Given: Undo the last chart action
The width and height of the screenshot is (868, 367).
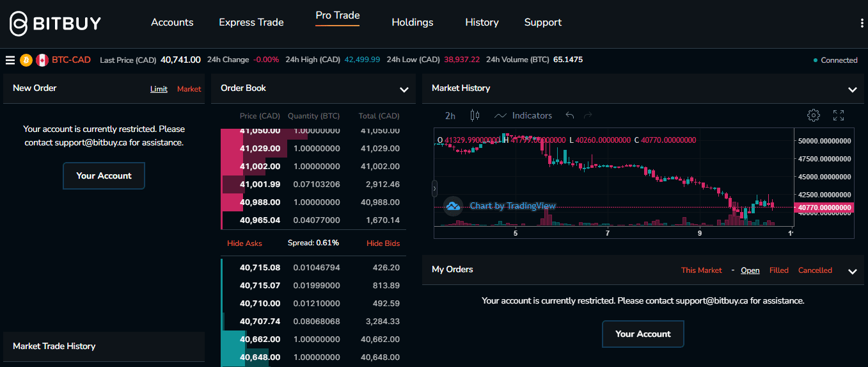Looking at the screenshot, I should tap(570, 115).
